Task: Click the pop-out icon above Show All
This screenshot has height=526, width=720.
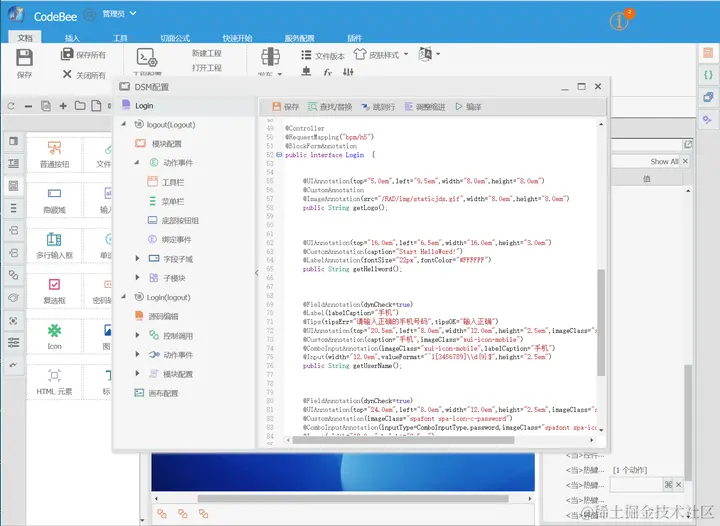Action: pyautogui.click(x=687, y=145)
